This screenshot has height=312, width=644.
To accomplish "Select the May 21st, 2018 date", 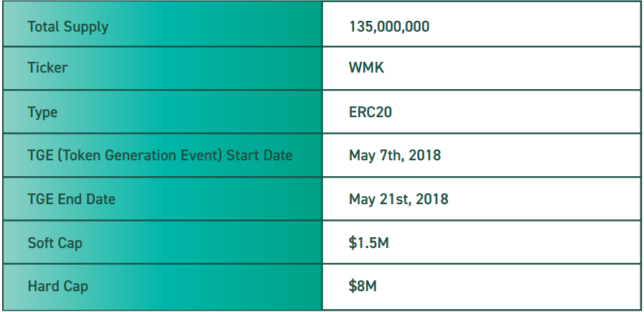I will click(x=398, y=199).
